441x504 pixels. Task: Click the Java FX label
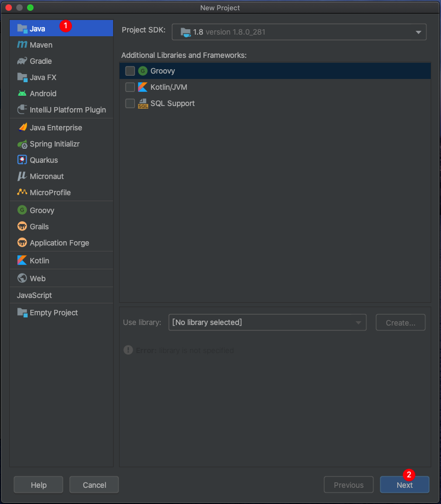(x=43, y=77)
